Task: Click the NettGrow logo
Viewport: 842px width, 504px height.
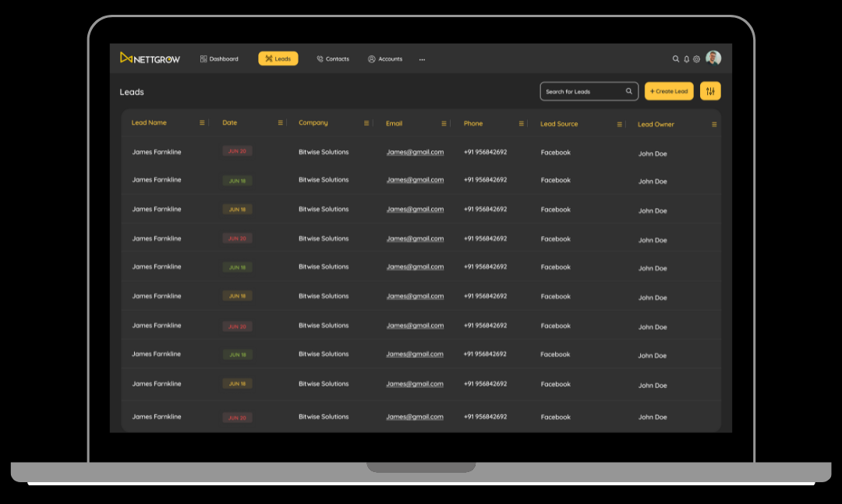Action: [150, 58]
